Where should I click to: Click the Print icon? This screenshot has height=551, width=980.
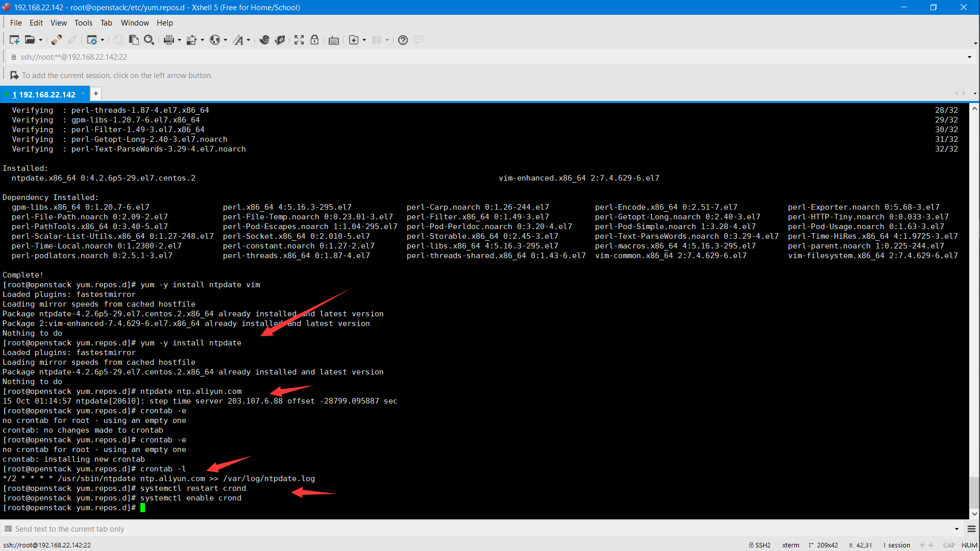(x=169, y=40)
